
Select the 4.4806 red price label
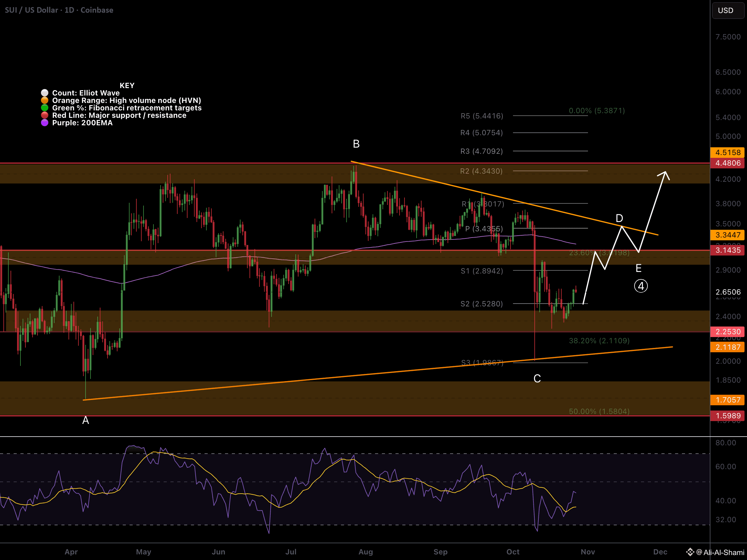click(x=727, y=163)
